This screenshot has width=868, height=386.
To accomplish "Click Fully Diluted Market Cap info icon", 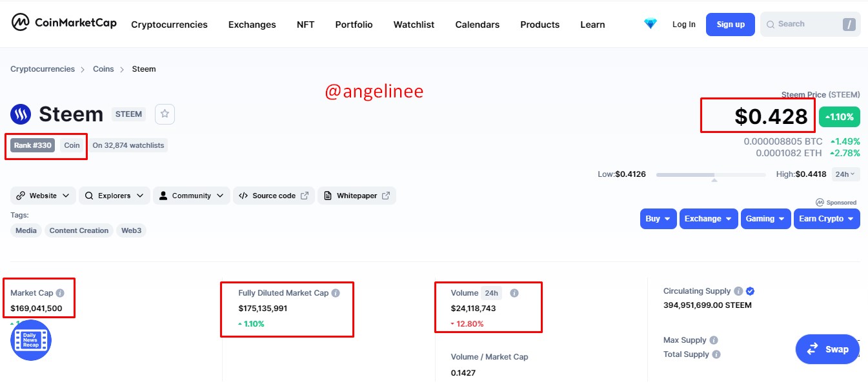I will point(336,293).
